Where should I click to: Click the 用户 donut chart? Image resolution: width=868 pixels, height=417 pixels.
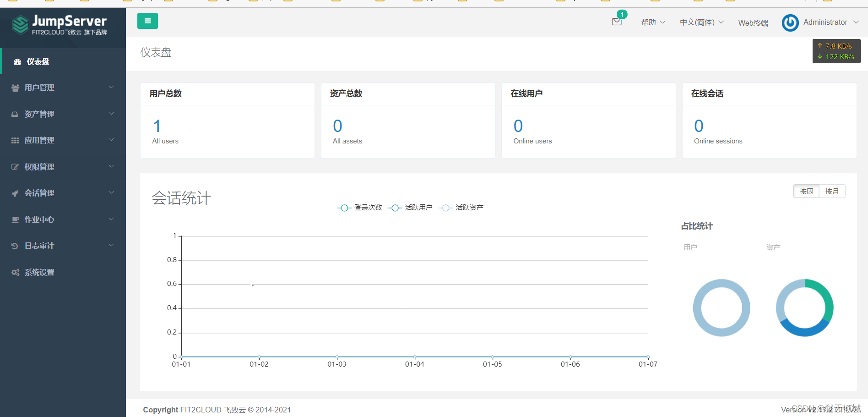point(722,308)
